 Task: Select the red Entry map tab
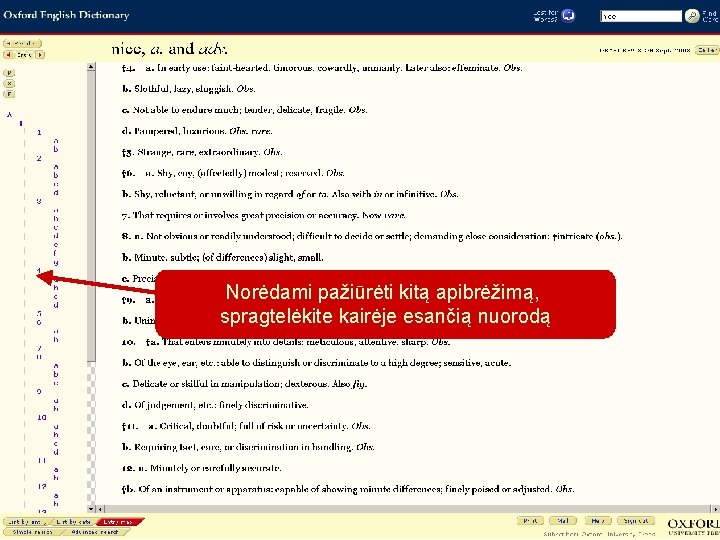coord(118,522)
